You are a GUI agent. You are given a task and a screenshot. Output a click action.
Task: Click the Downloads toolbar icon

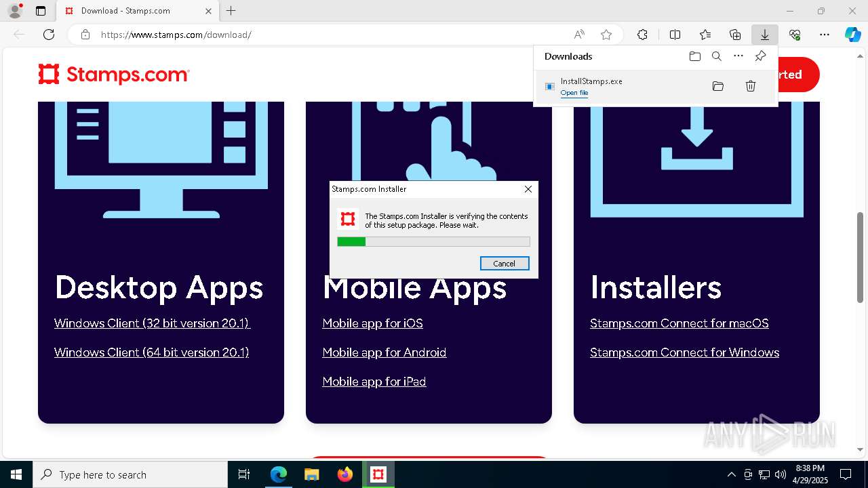pyautogui.click(x=765, y=35)
